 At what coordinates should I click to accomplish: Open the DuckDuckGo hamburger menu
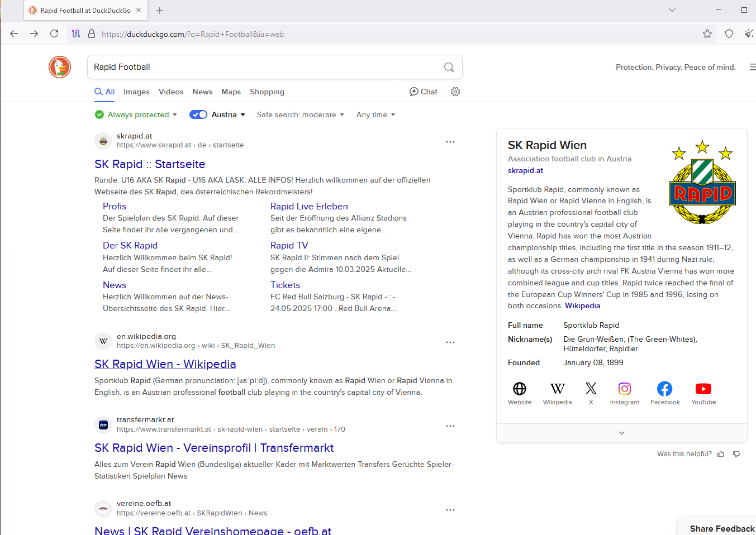click(x=753, y=67)
